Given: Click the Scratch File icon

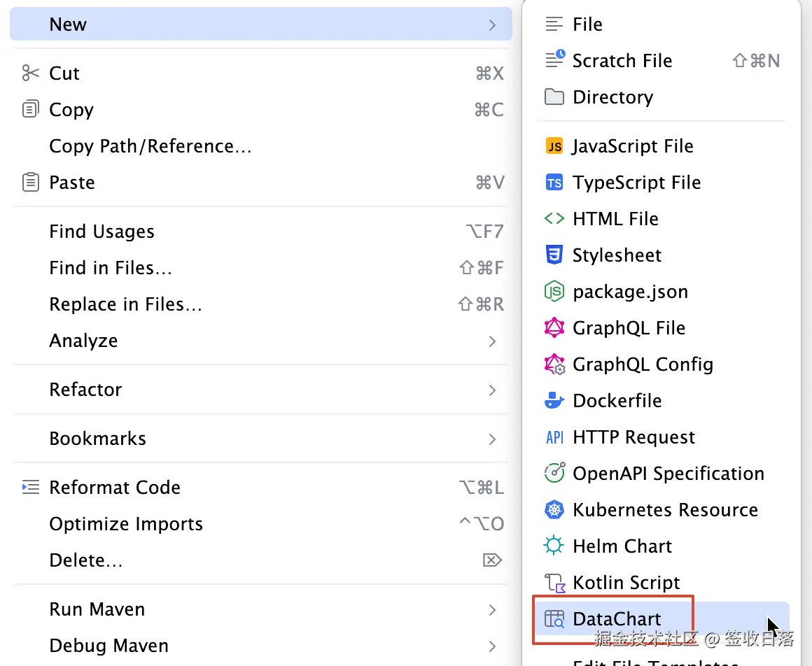Looking at the screenshot, I should (x=555, y=59).
